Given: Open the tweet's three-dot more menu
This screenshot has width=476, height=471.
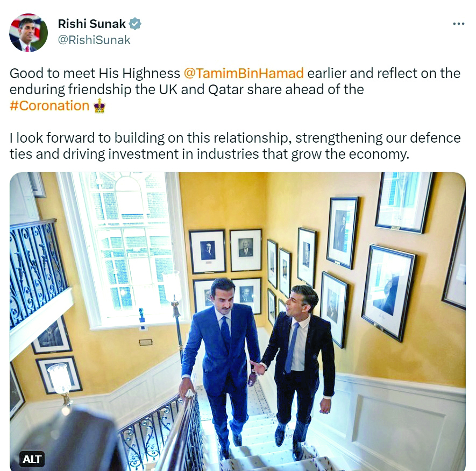Looking at the screenshot, I should [x=458, y=24].
